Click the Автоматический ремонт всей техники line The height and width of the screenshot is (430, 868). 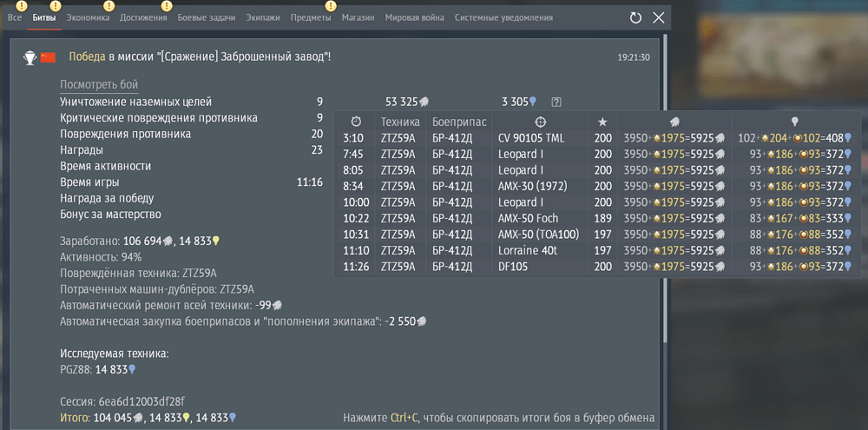(171, 305)
